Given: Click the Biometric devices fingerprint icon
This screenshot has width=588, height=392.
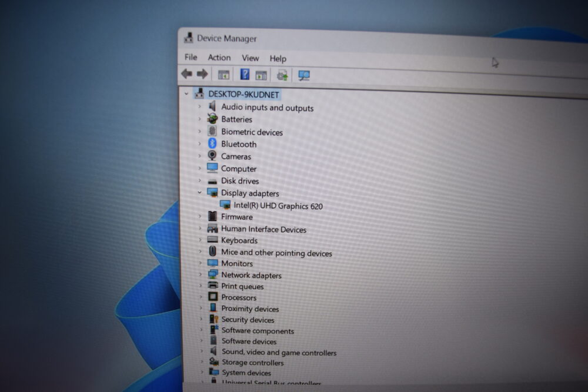Looking at the screenshot, I should (x=212, y=131).
